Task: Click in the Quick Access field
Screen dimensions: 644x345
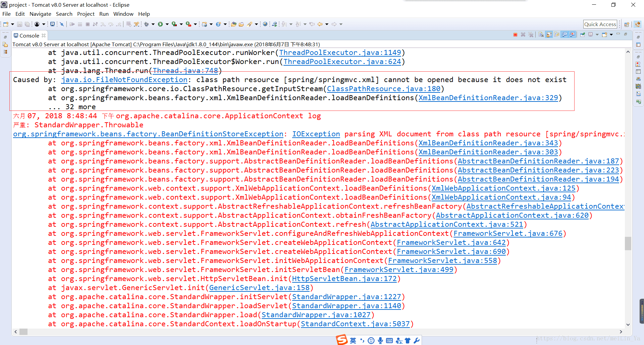Action: tap(600, 24)
